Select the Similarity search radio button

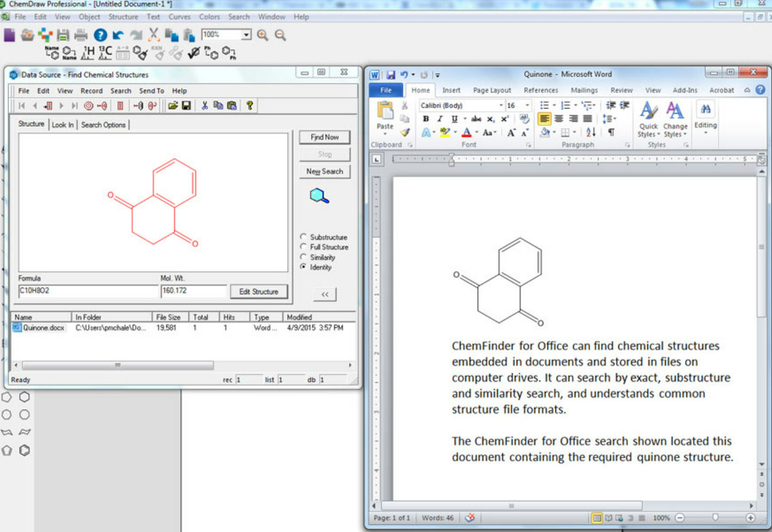(303, 257)
